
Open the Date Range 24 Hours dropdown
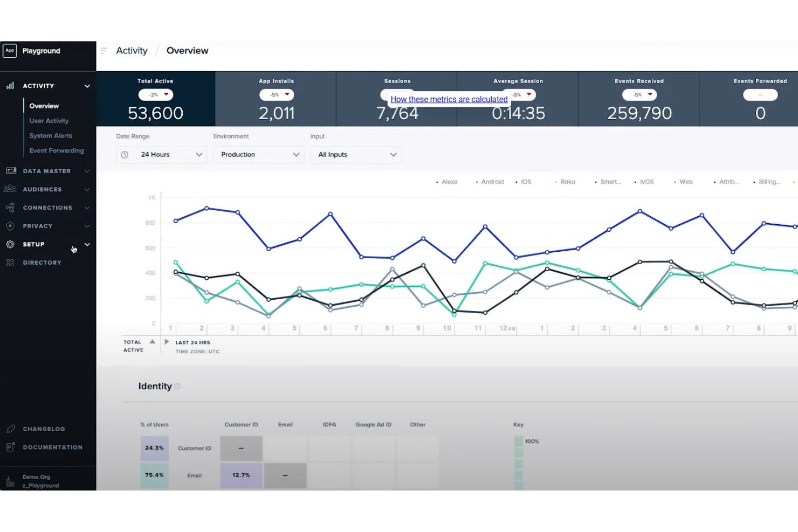pyautogui.click(x=161, y=154)
